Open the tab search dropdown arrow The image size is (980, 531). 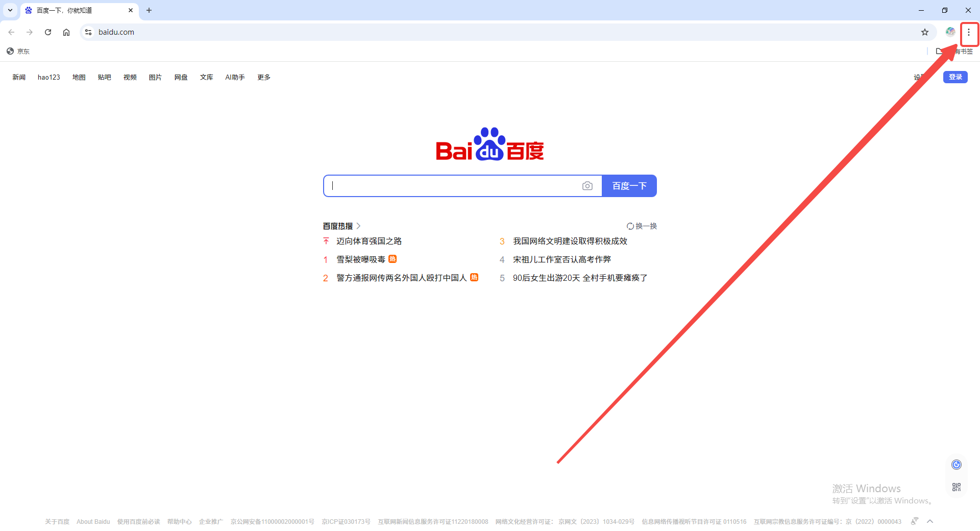pos(10,10)
